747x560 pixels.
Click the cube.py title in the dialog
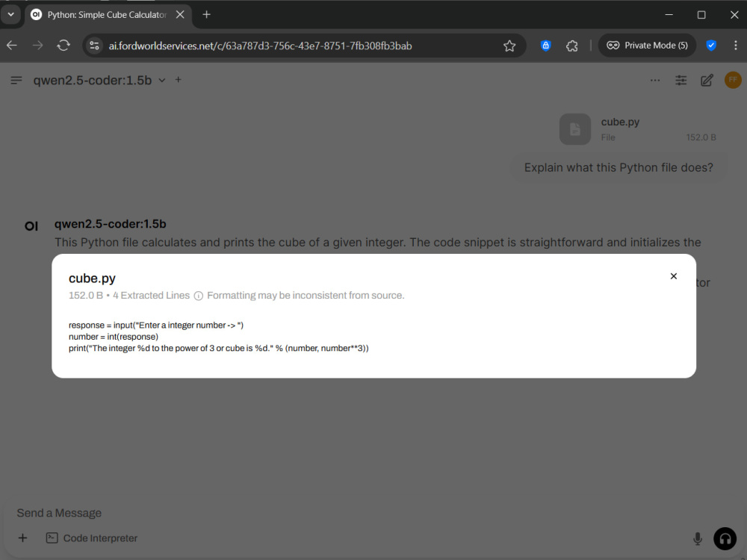[x=92, y=278]
